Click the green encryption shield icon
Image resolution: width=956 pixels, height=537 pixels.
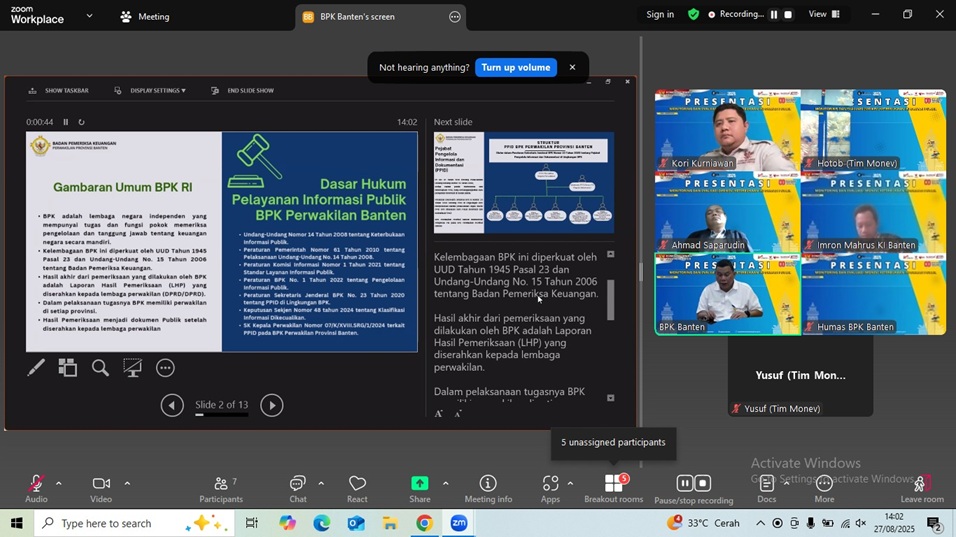[x=693, y=14]
